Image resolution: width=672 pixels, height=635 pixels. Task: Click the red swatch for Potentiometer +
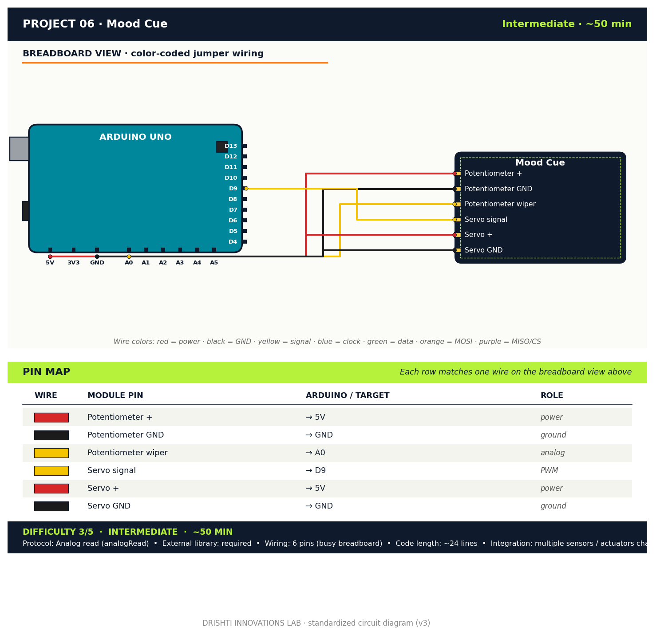click(x=51, y=418)
